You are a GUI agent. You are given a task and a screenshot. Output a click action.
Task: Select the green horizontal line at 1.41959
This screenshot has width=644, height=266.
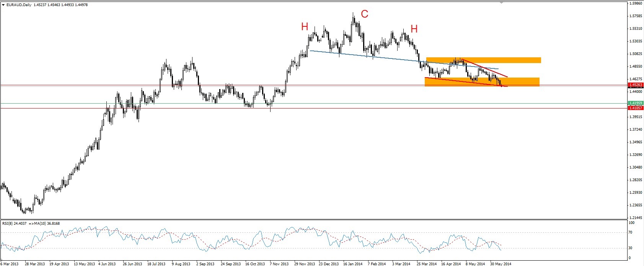point(314,103)
